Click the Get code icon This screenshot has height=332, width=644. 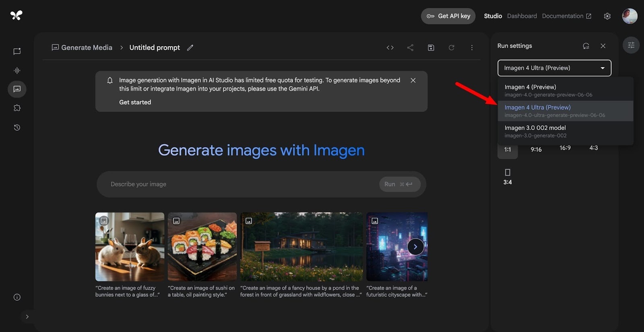390,47
